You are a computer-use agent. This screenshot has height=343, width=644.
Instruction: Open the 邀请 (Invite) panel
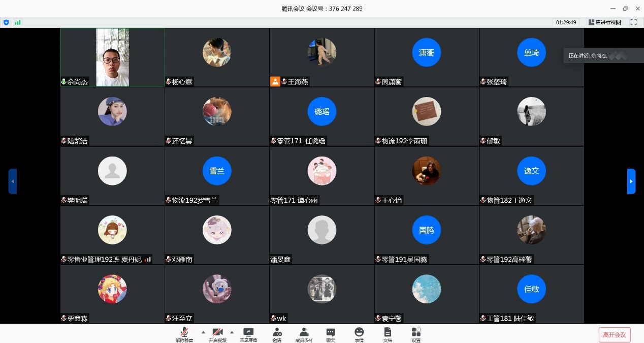pyautogui.click(x=277, y=334)
